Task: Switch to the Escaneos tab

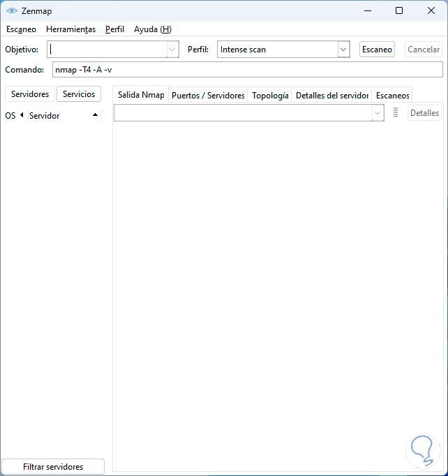Action: pyautogui.click(x=392, y=96)
